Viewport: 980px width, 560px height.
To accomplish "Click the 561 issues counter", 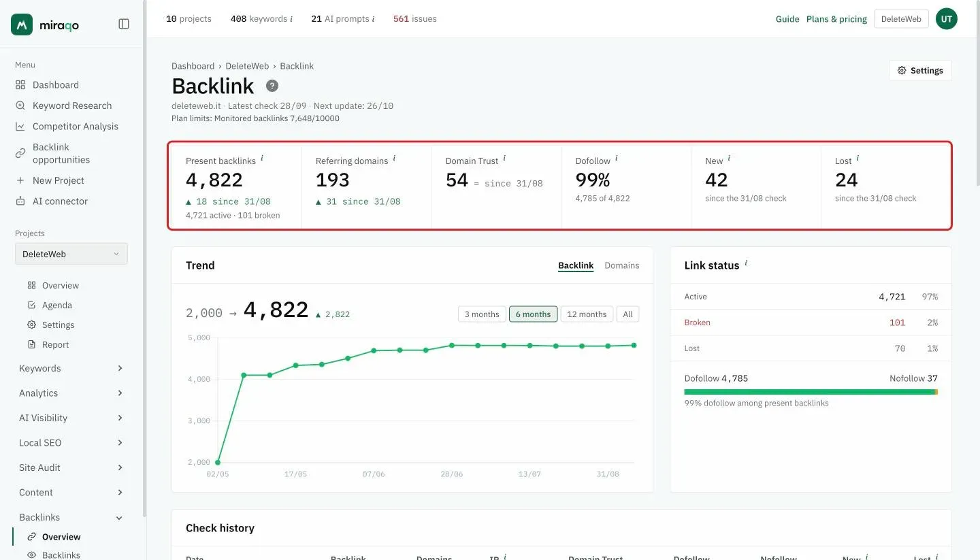I will point(415,19).
